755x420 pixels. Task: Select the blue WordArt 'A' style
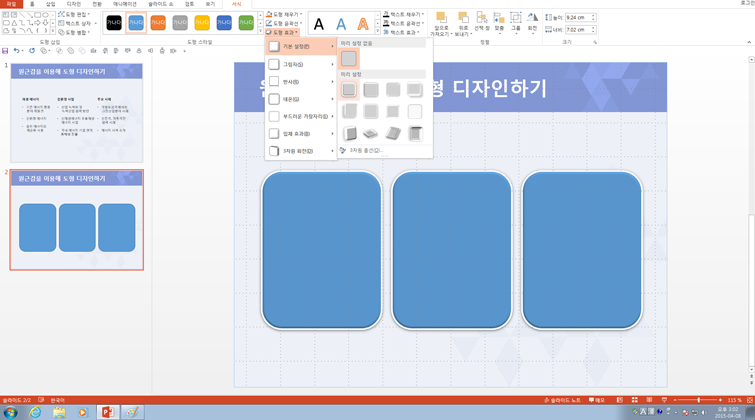coord(341,24)
